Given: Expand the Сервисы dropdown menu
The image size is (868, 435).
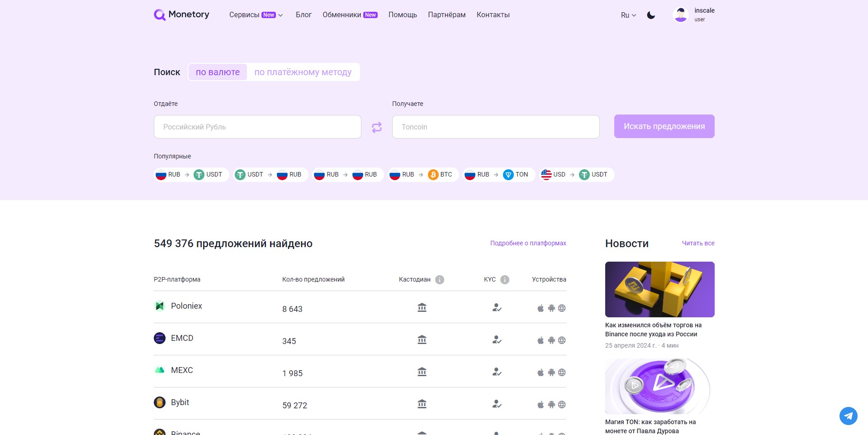Looking at the screenshot, I should pos(256,15).
